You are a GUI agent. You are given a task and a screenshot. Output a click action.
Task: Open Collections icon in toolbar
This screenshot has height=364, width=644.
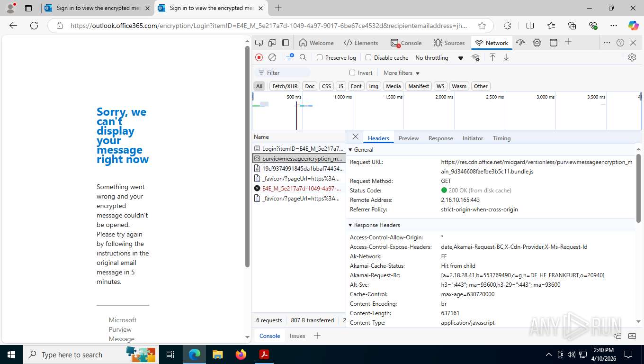[x=572, y=26]
